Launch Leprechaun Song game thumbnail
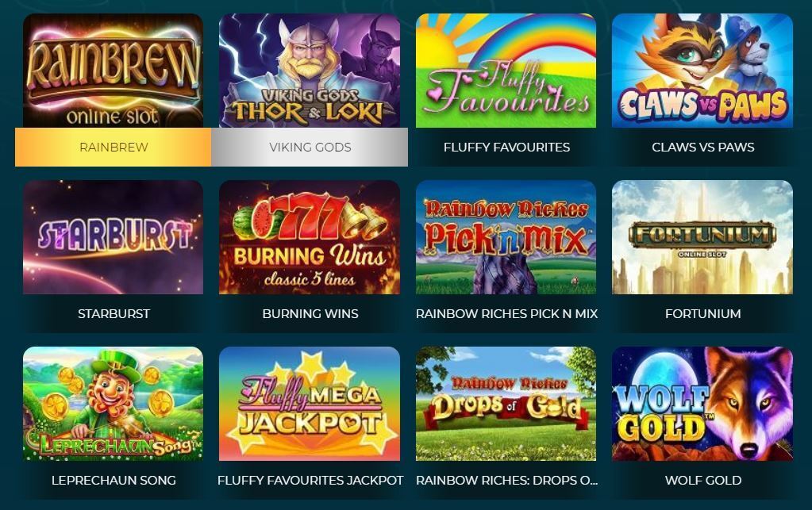Viewport: 812px width, 510px height. click(x=113, y=404)
